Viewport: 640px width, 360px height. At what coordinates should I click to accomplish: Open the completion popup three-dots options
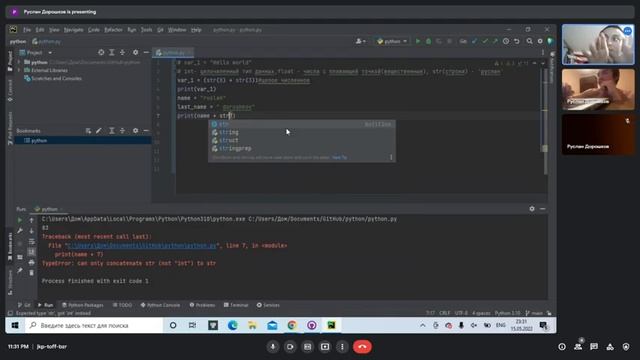391,157
